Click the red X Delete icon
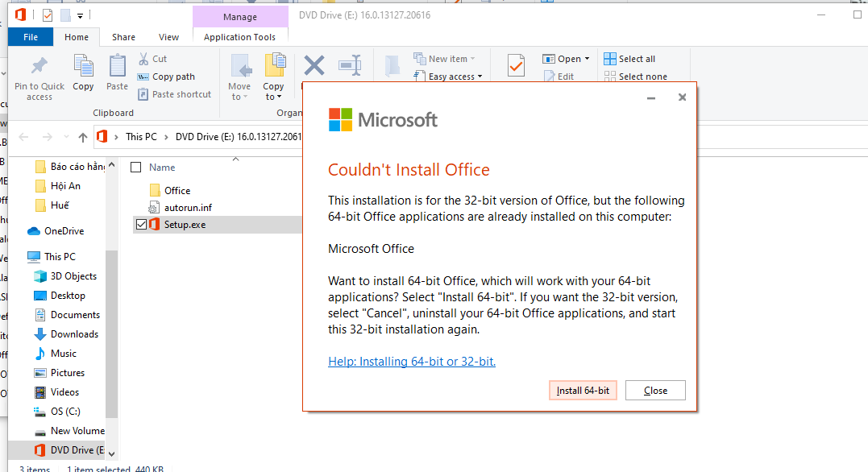868x472 pixels. pyautogui.click(x=314, y=66)
